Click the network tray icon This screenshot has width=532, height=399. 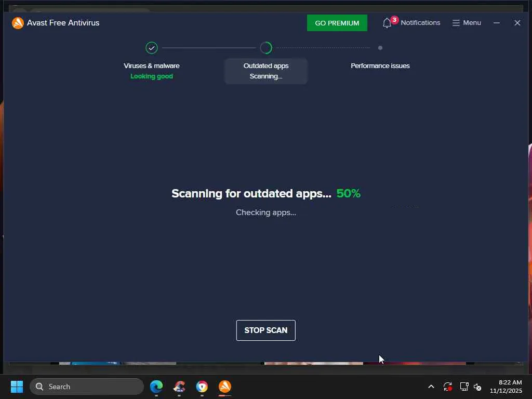coord(464,387)
